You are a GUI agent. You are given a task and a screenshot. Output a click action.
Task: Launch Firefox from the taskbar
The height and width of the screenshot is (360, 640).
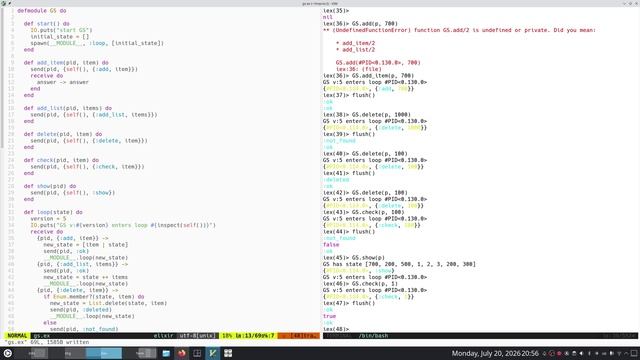[182, 353]
